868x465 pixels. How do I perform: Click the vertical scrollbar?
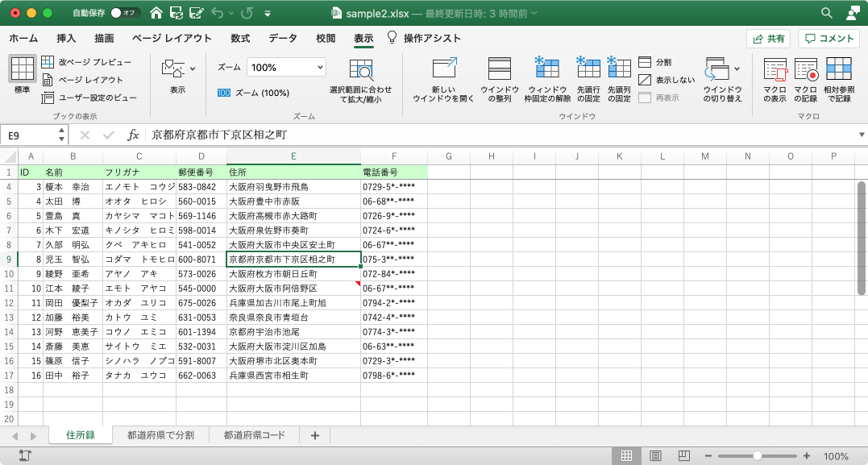pos(862,238)
